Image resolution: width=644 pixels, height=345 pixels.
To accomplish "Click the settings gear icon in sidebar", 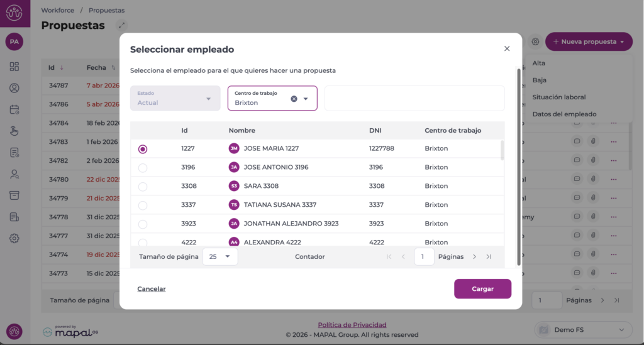I will [14, 238].
